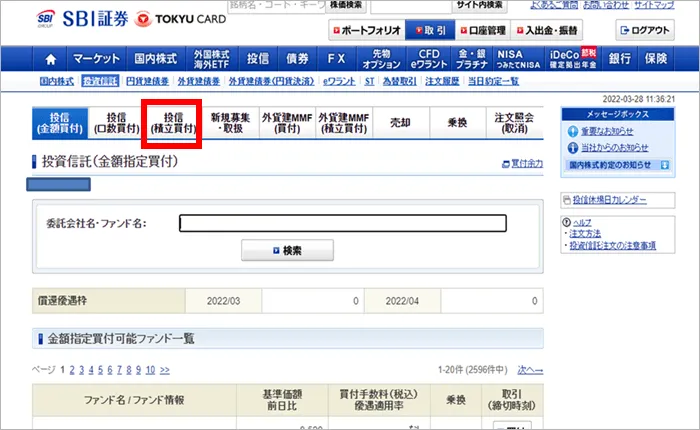This screenshot has width=700, height=430.
Task: Click the help question mark icon
Action: 567,222
